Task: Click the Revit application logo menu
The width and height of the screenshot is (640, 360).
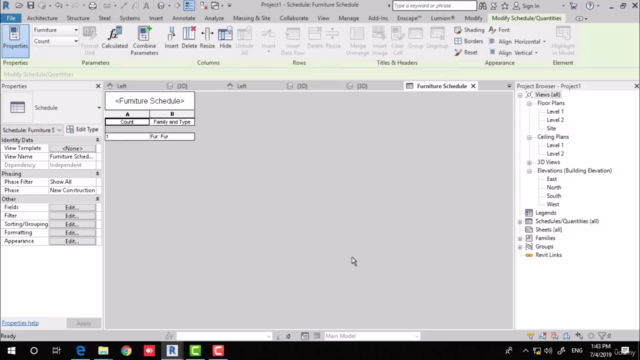Action: click(6, 5)
